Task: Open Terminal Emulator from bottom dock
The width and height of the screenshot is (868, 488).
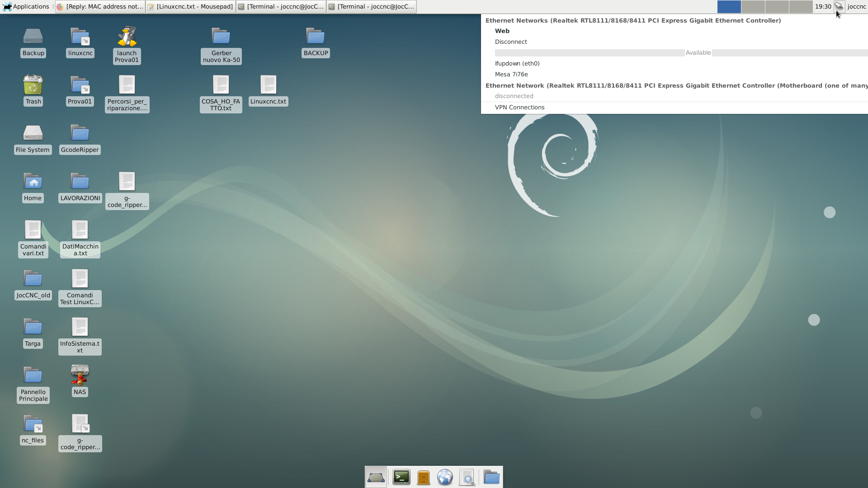Action: tap(401, 477)
